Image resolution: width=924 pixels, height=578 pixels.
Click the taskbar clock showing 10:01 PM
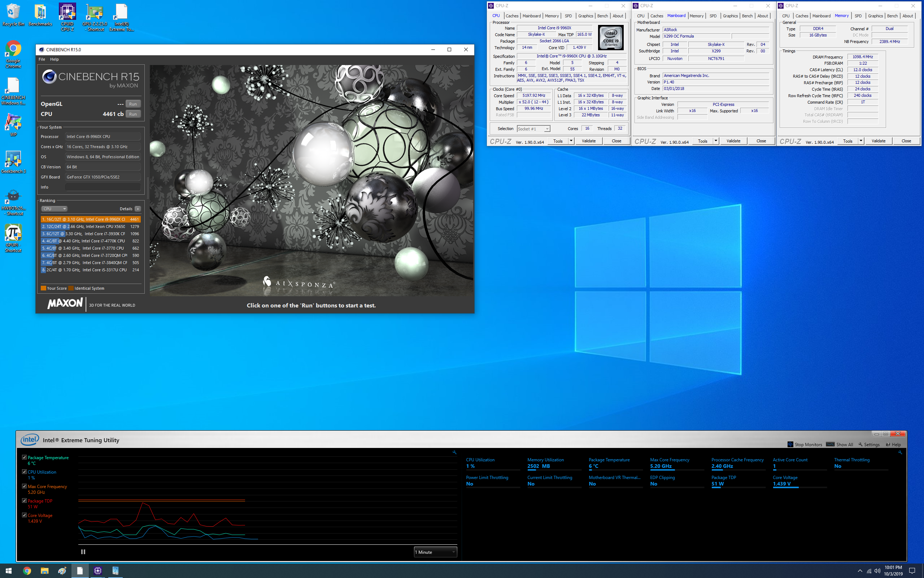click(893, 571)
